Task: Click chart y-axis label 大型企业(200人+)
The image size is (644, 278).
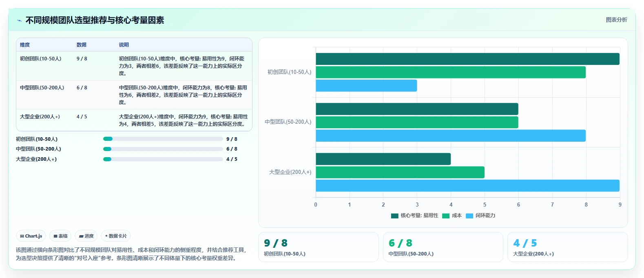Action: tap(290, 172)
